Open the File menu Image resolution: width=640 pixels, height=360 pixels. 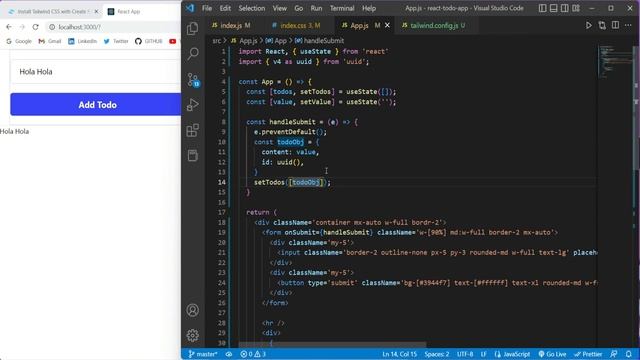click(207, 8)
